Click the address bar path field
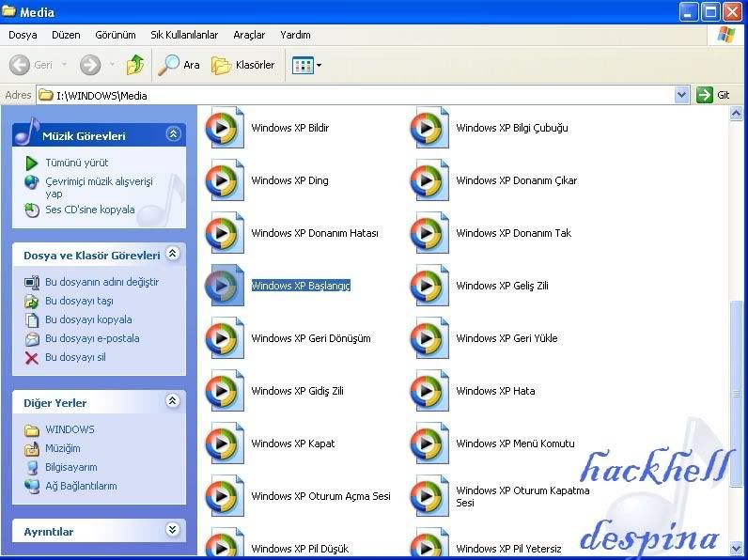 click(x=355, y=95)
